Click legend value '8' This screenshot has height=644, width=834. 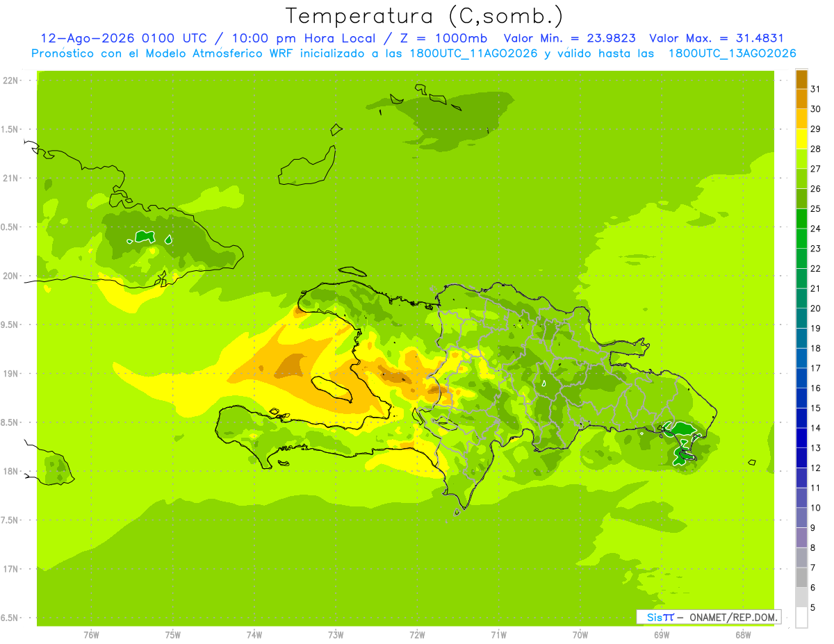pos(812,547)
